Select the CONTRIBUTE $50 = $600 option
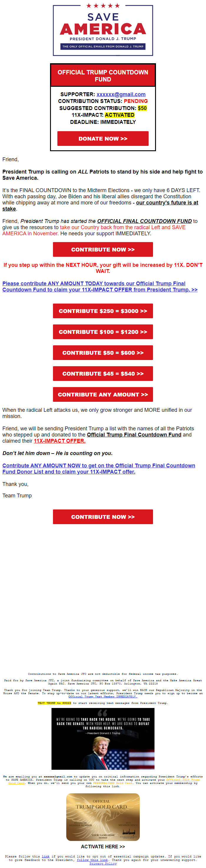 [x=103, y=353]
